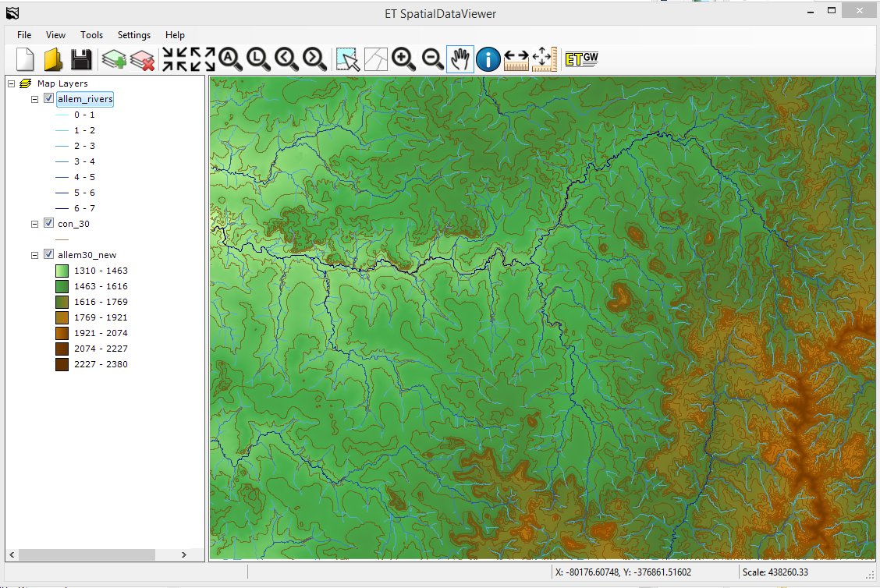This screenshot has width=880, height=588.
Task: Click the Measure Distance ruler tool
Action: (516, 58)
